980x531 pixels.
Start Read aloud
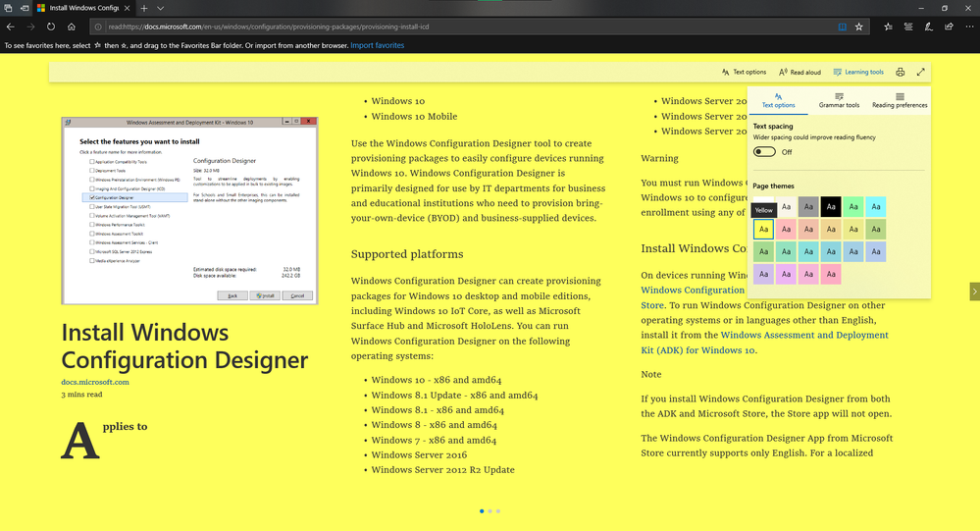[x=799, y=72]
